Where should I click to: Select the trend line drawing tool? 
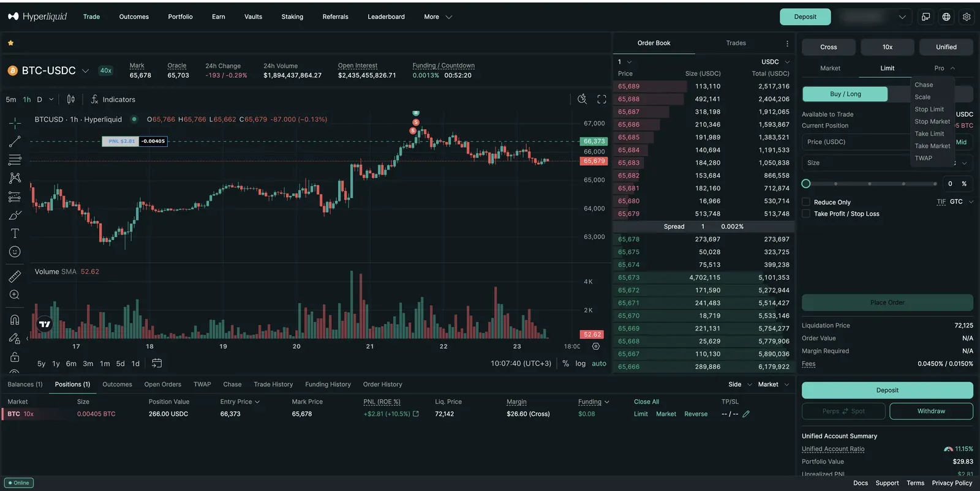[15, 141]
